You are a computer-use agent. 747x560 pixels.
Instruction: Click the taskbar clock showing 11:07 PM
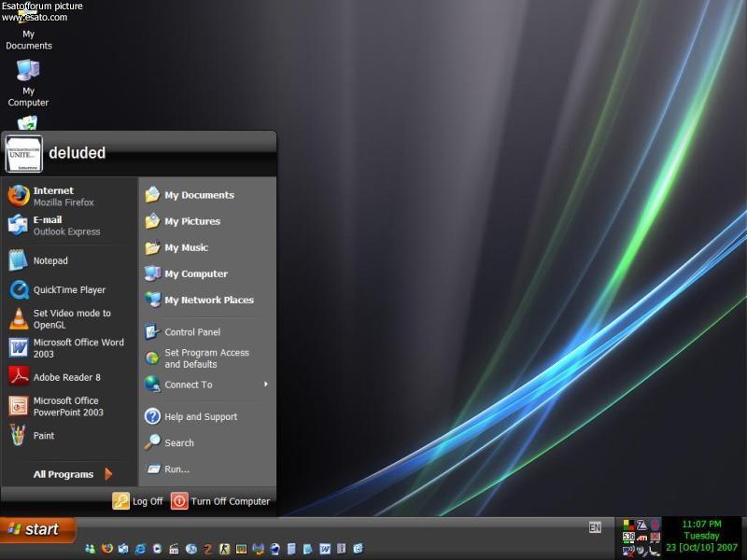(x=702, y=524)
